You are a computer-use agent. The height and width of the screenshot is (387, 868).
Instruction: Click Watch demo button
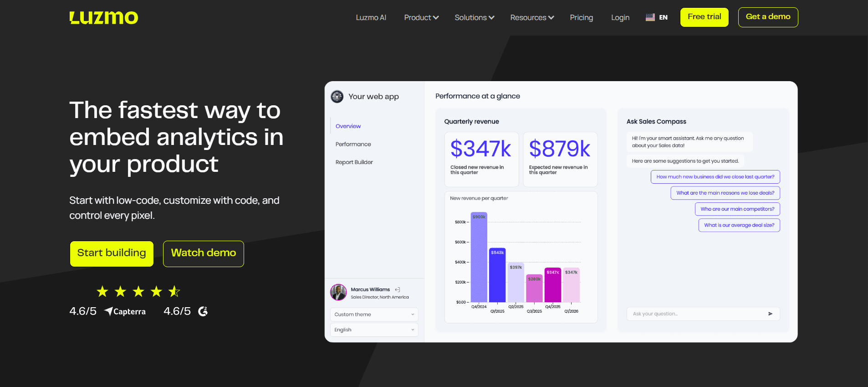pyautogui.click(x=204, y=253)
